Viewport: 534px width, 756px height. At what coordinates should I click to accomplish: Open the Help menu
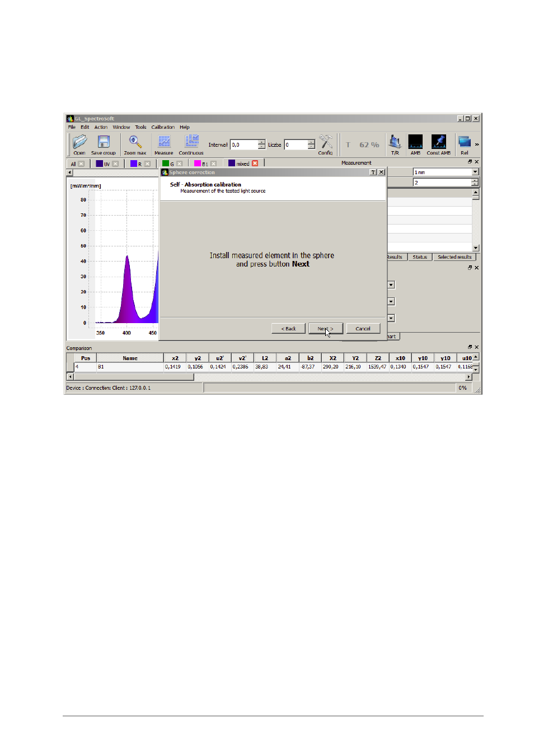(185, 127)
